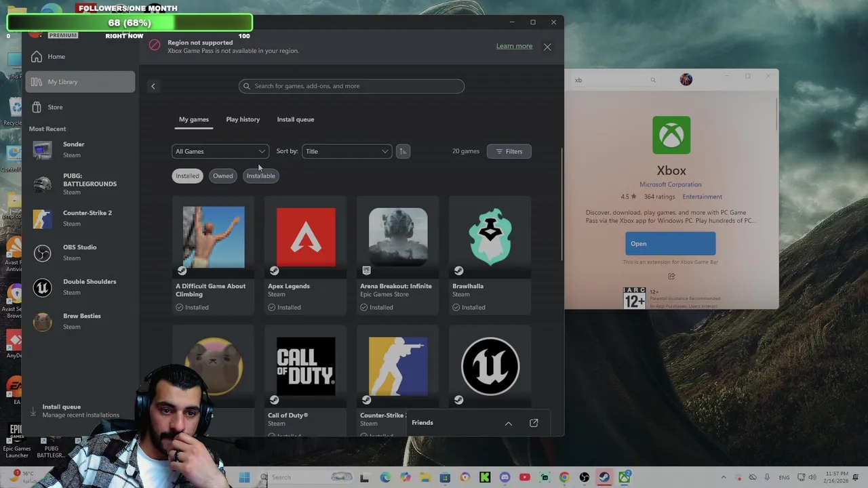Open the Install queue tab
Screen dimensions: 868x488
pos(296,119)
